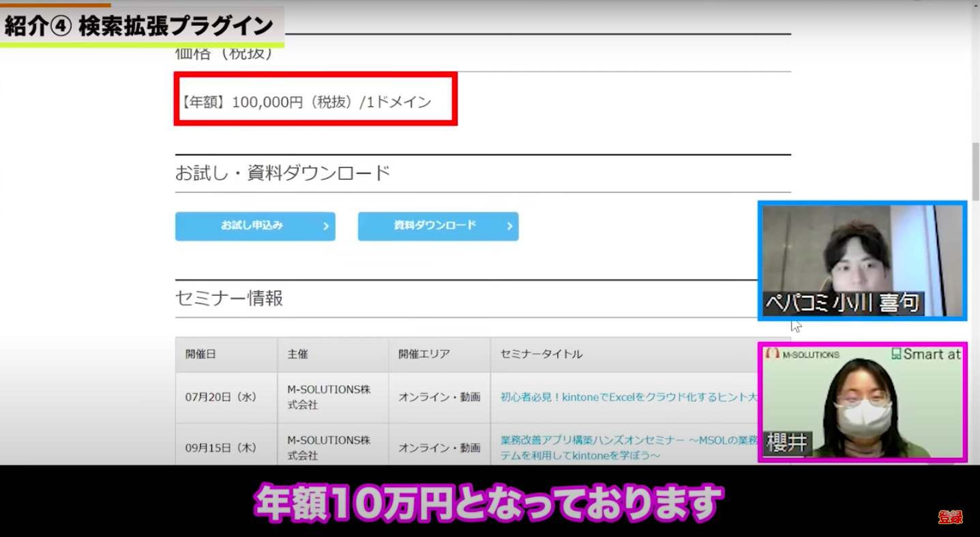Click the chevron icon on 資料ダウンロード
The width and height of the screenshot is (980, 537).
click(509, 226)
